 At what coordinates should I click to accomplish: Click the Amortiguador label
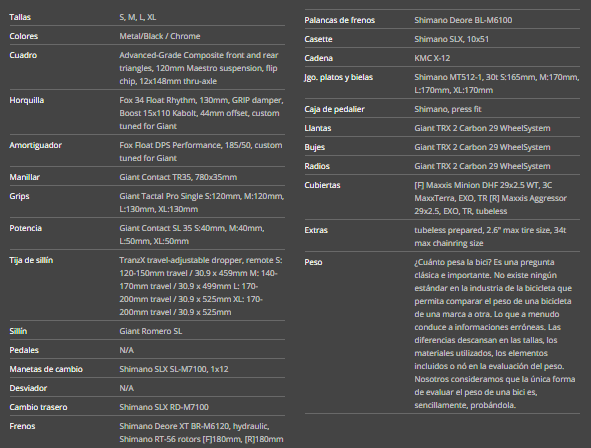(35, 145)
